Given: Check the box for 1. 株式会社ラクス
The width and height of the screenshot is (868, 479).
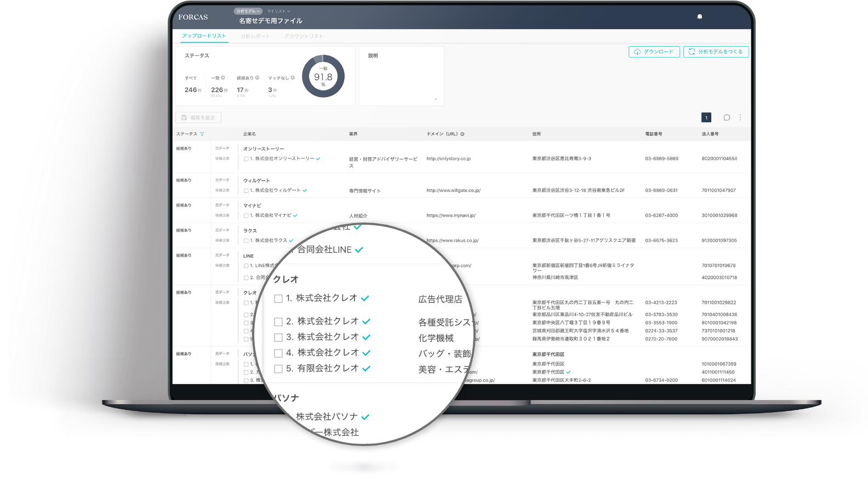Looking at the screenshot, I should (246, 241).
